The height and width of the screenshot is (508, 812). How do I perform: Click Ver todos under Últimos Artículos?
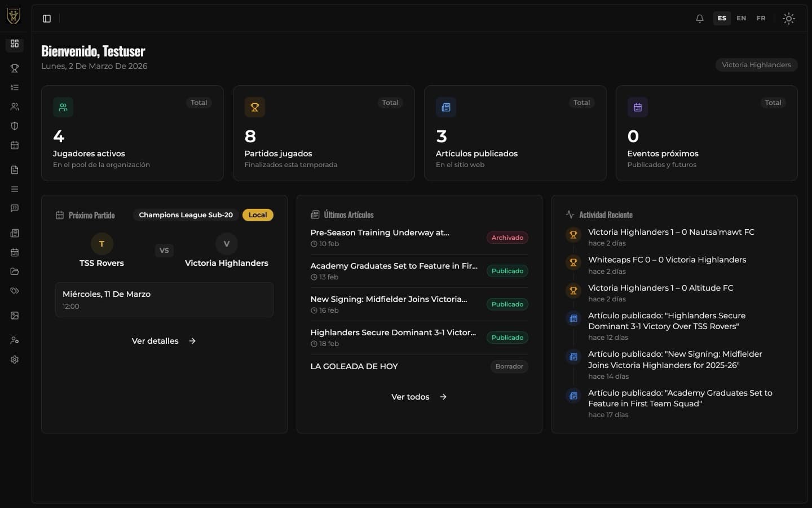coord(418,397)
